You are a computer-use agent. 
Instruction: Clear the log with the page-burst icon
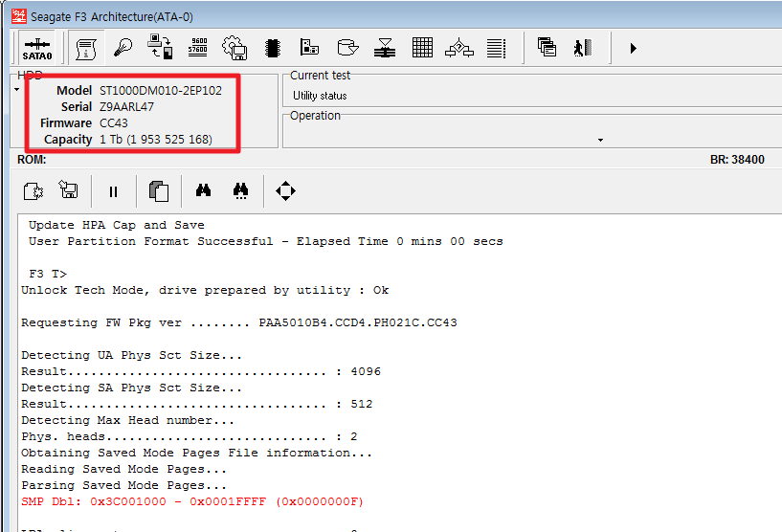(33, 191)
